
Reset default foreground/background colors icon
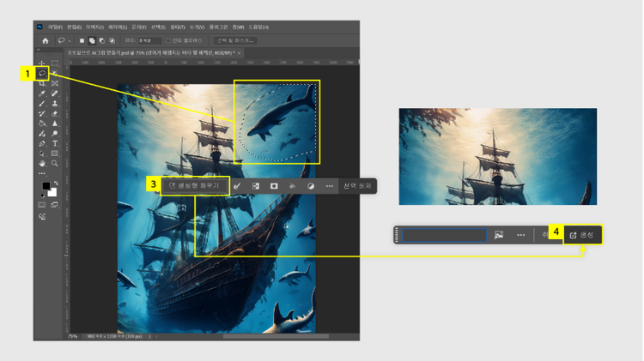coord(42,196)
